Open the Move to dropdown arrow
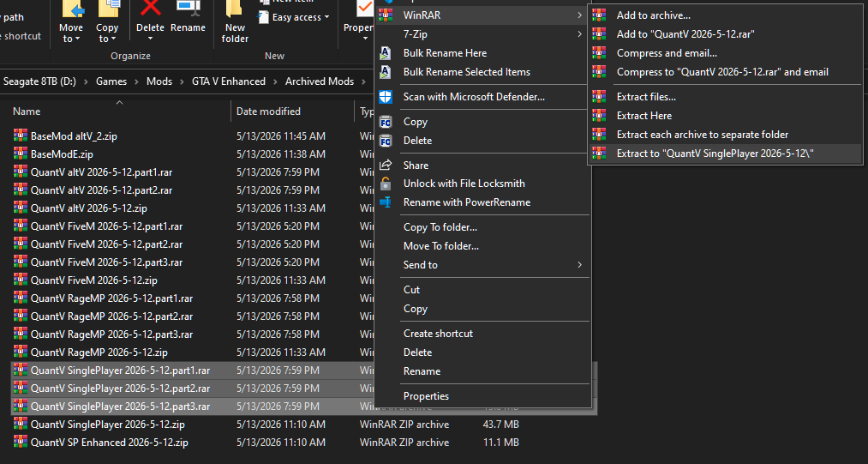Image resolution: width=868 pixels, height=464 pixels. point(77,39)
